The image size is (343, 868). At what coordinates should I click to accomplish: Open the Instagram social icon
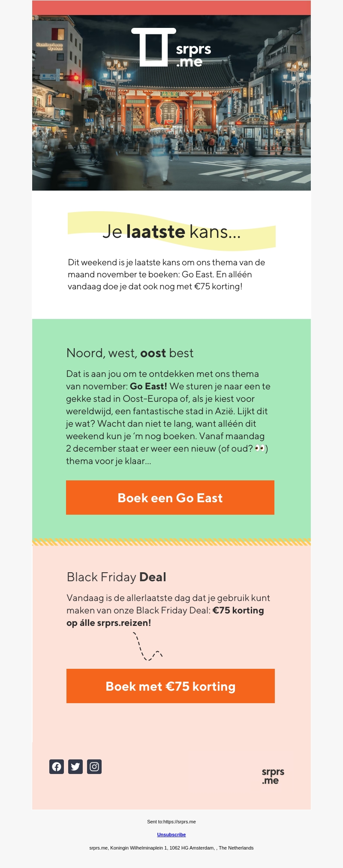pos(94,767)
